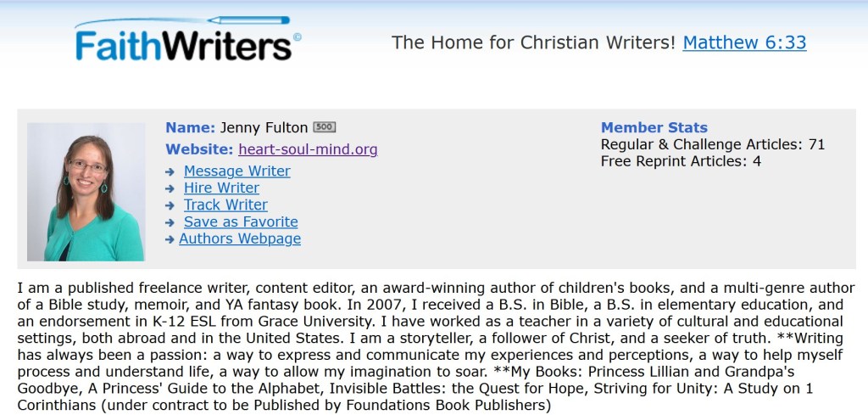The image size is (868, 415).
Task: Open the Matthew 6:33 link
Action: click(744, 42)
